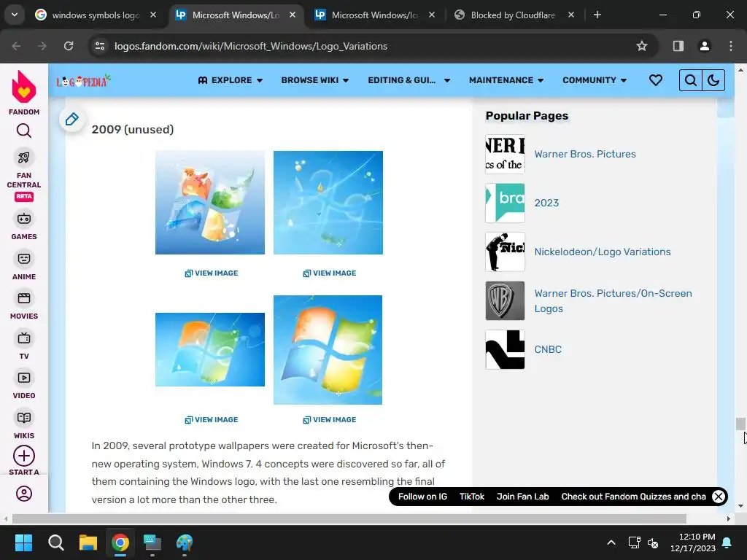Click View Image under the wide third wallpaper
The width and height of the screenshot is (747, 560).
click(x=211, y=419)
